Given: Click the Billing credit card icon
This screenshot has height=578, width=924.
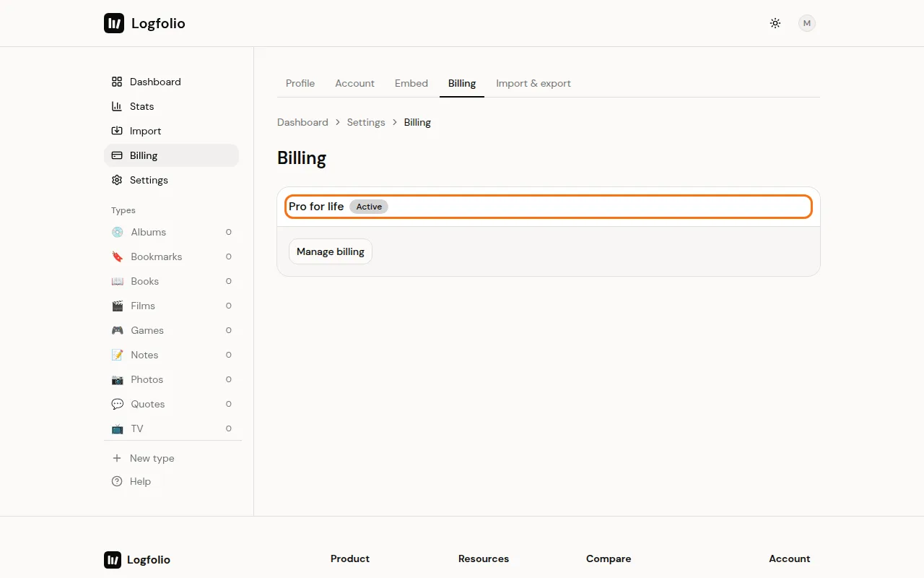Looking at the screenshot, I should click(x=117, y=155).
